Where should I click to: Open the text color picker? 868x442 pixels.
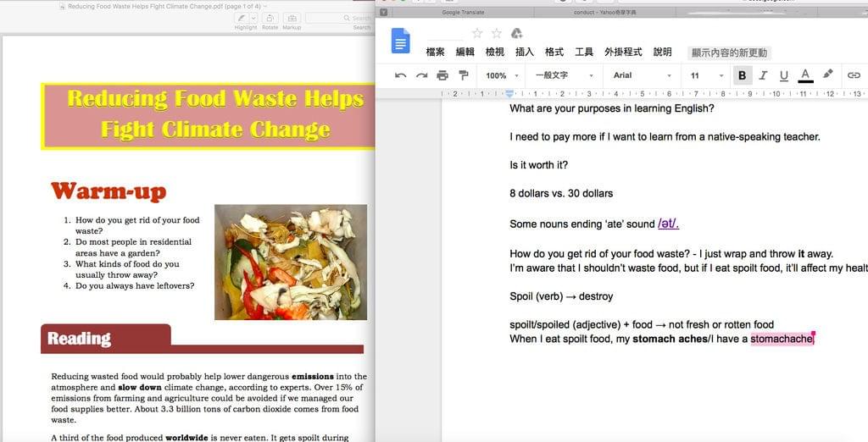(805, 75)
